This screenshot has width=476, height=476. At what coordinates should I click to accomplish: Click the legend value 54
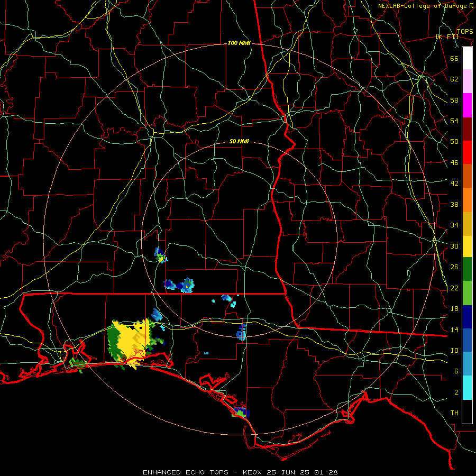tap(454, 121)
